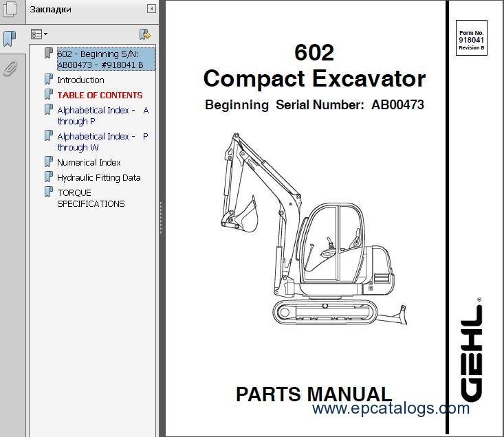Screen dimensions: 504x437
Task: Click the 'Закладки' panel title
Action: [x=50, y=10]
